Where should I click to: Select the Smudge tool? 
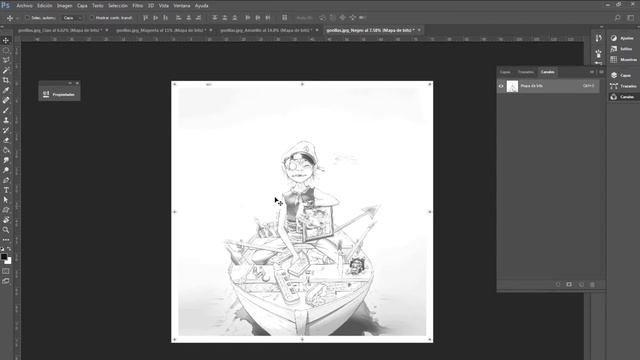[6, 160]
